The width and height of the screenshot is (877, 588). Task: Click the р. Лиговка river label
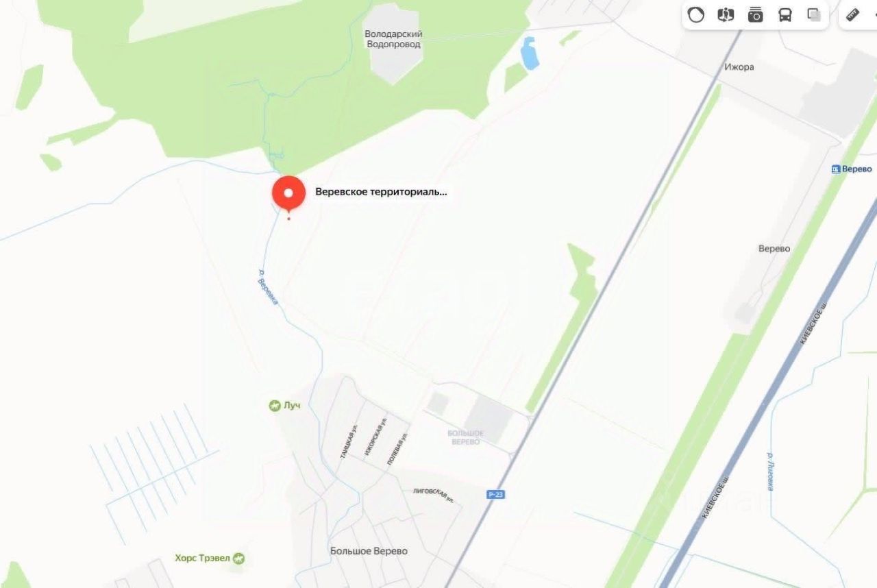(771, 471)
